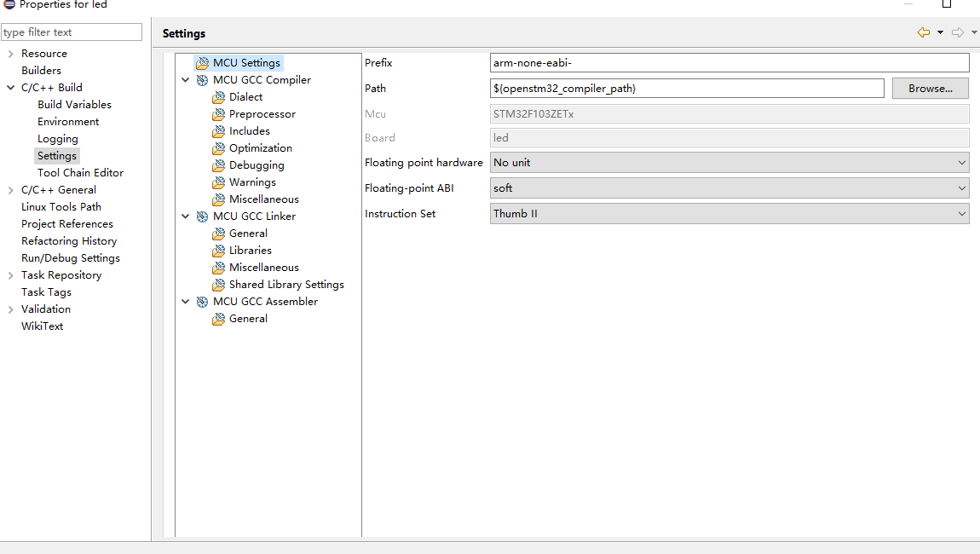
Task: Click the Dialect option icon
Action: point(219,97)
